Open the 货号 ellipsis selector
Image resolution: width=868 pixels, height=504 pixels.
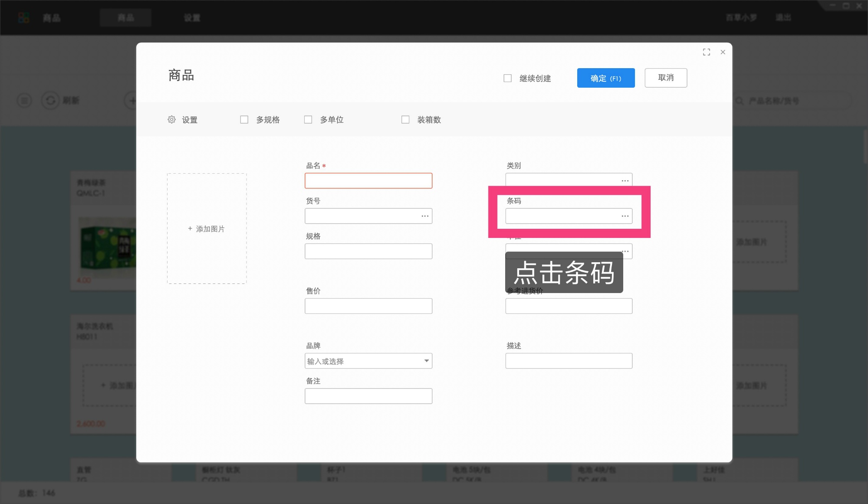[424, 216]
